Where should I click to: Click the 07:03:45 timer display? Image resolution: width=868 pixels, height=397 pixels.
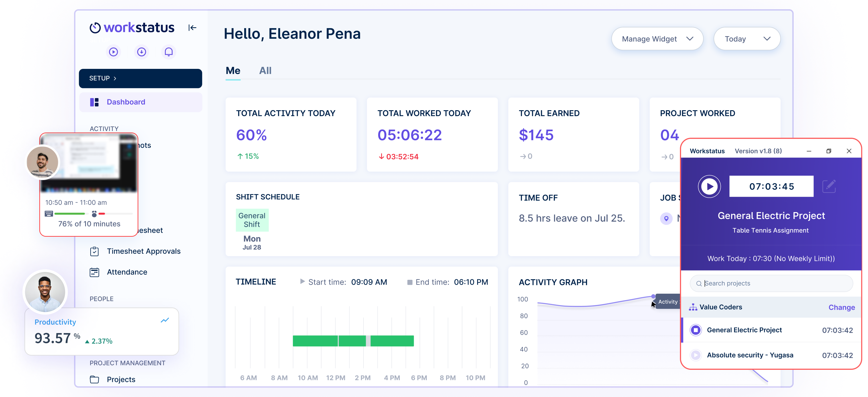click(x=771, y=186)
